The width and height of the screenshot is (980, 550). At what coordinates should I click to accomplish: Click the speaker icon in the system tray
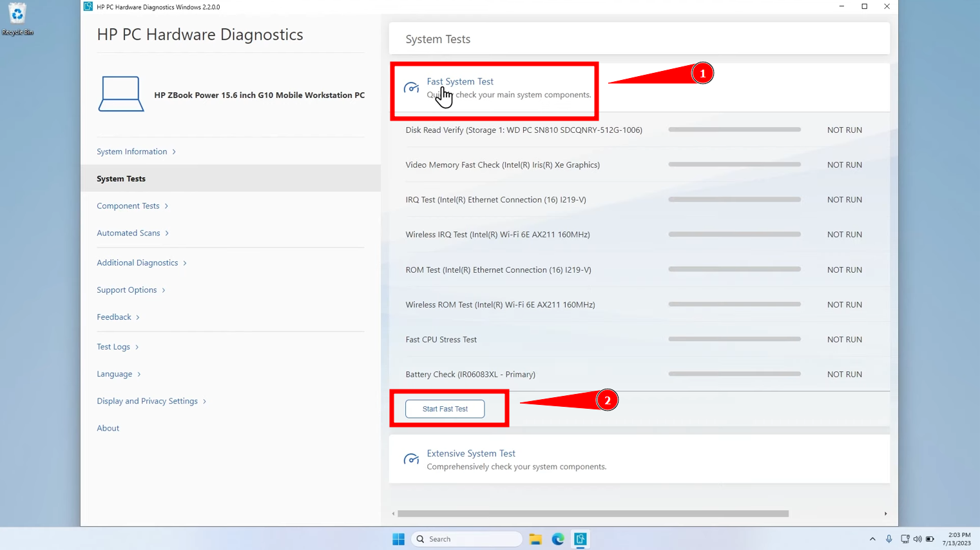(x=918, y=539)
